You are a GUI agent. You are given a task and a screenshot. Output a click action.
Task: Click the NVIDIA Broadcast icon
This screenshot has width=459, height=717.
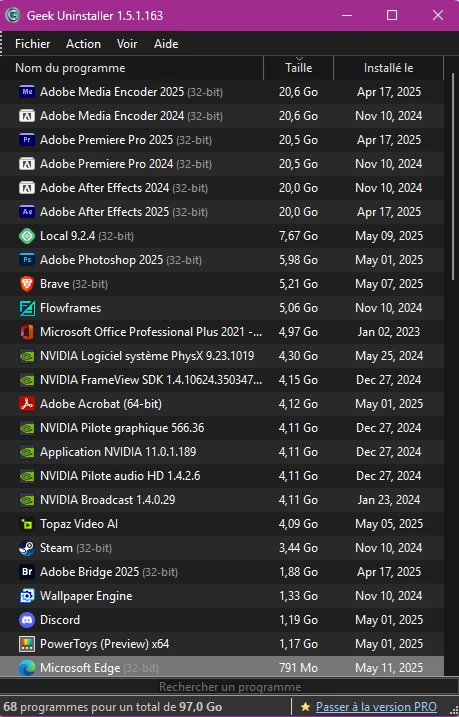pyautogui.click(x=27, y=500)
